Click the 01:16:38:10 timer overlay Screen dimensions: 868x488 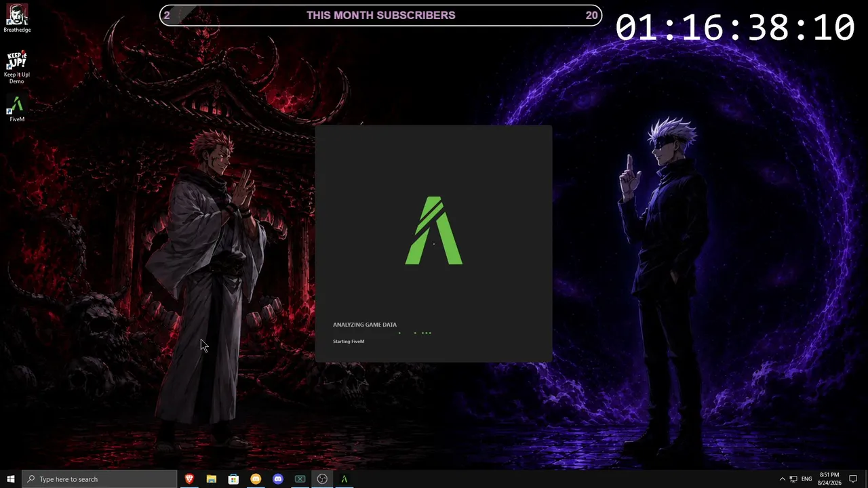pyautogui.click(x=735, y=28)
